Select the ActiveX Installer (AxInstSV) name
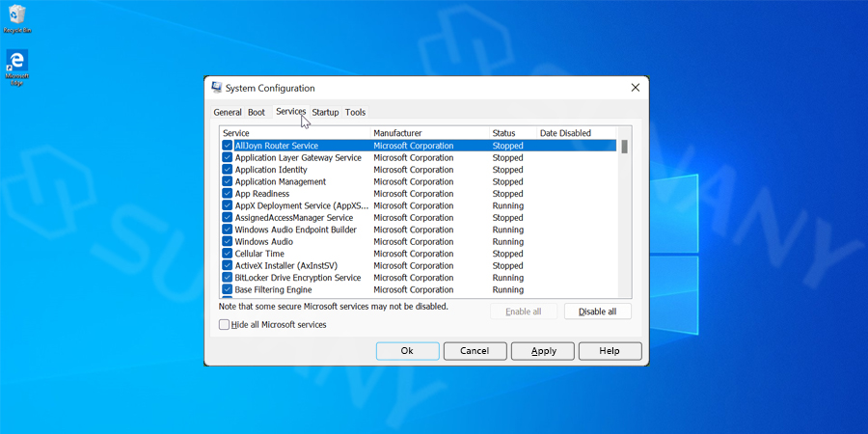868x434 pixels. point(285,266)
